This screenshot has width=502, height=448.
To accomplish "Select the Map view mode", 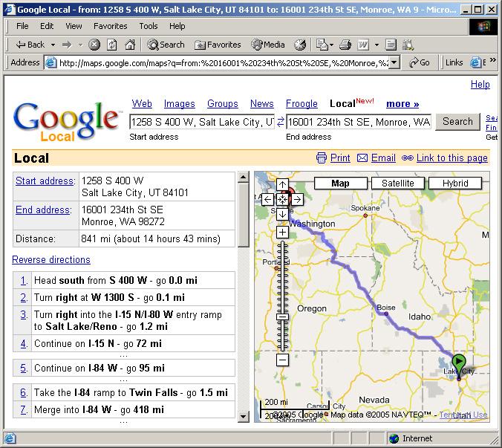I will pyautogui.click(x=340, y=183).
